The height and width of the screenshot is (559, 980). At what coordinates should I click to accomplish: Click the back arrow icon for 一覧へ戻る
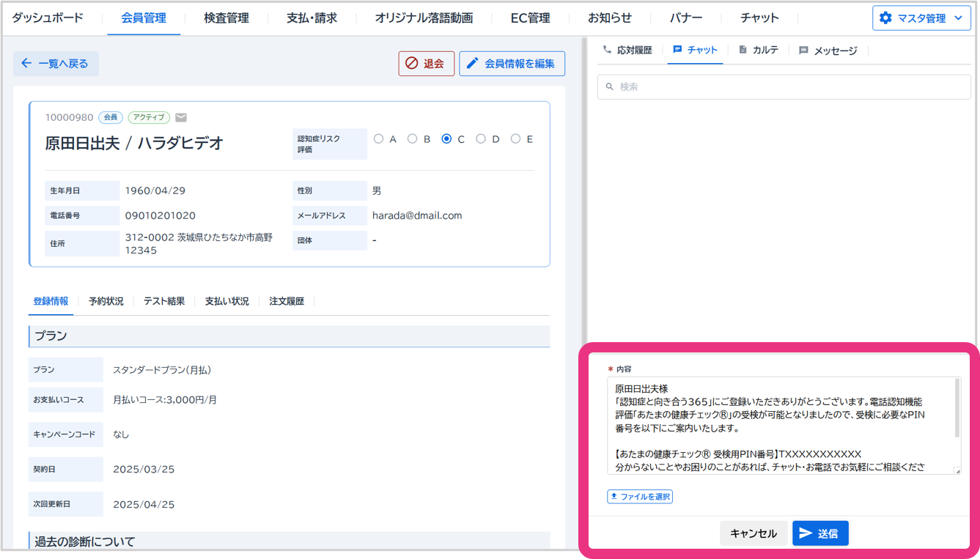tap(26, 64)
